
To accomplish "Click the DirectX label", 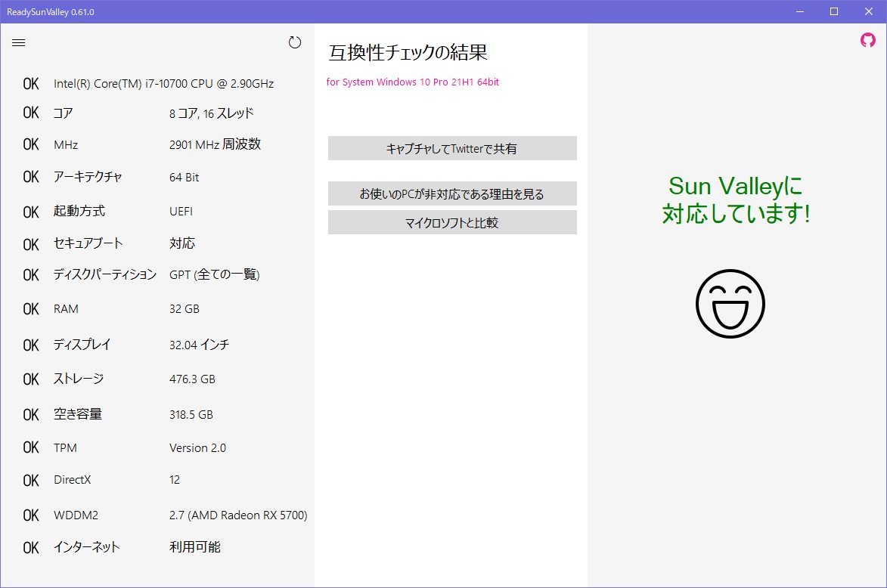I will coord(73,479).
